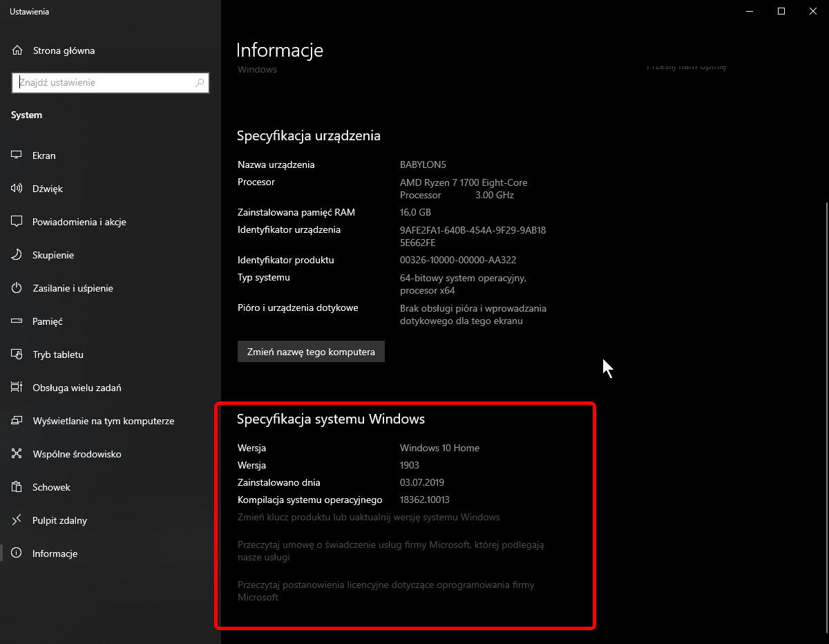
Task: Click the Skupienie moon icon
Action: pyautogui.click(x=17, y=255)
